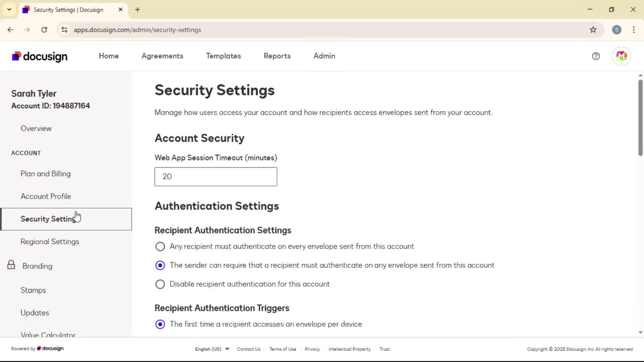Open the help question mark icon

[596, 56]
